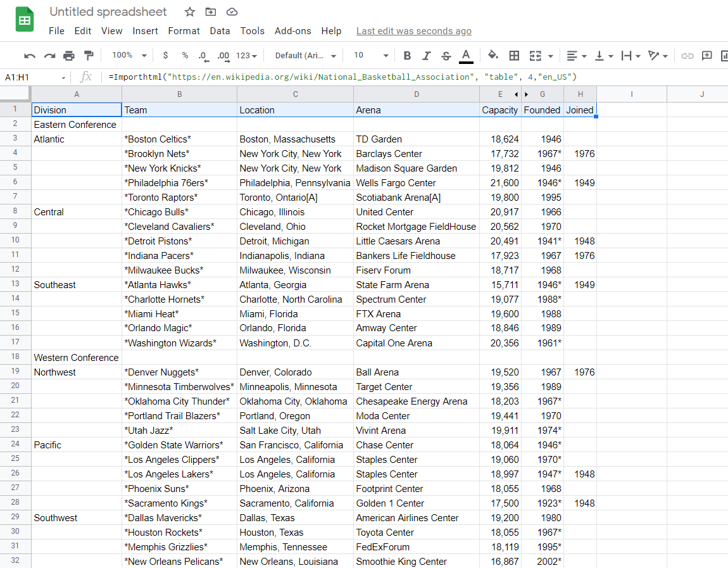Move spreadsheet to a folder
This screenshot has height=568, width=728.
point(211,12)
